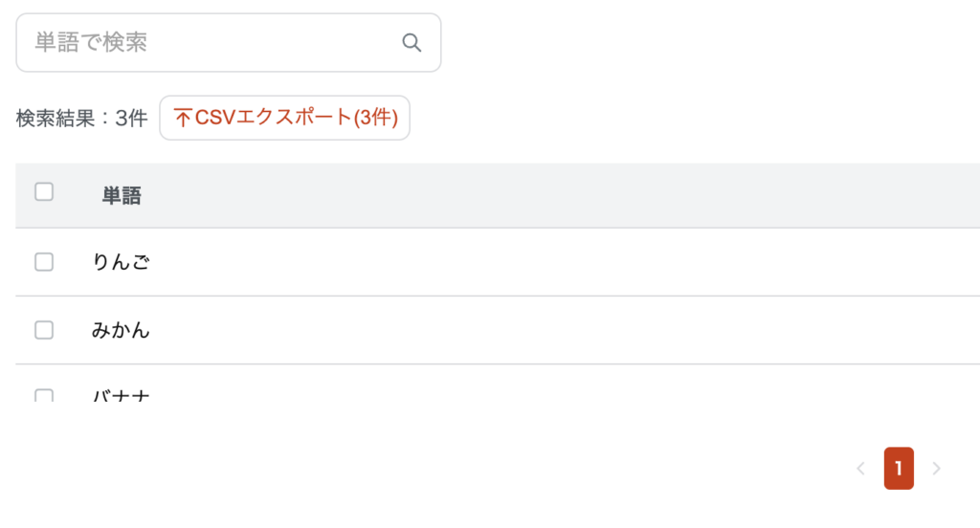Tick the checkbox beside バナナ
Image resolution: width=980 pixels, height=528 pixels.
[44, 395]
